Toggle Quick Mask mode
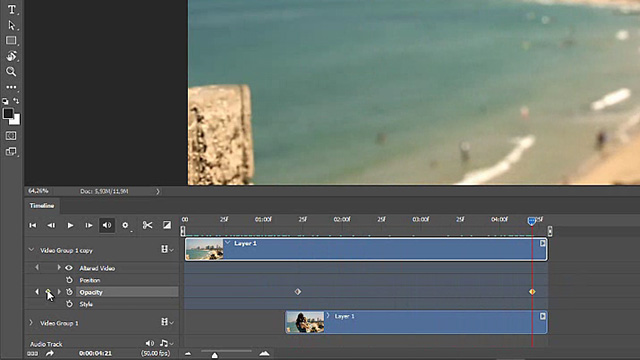The image size is (640, 360). click(11, 136)
